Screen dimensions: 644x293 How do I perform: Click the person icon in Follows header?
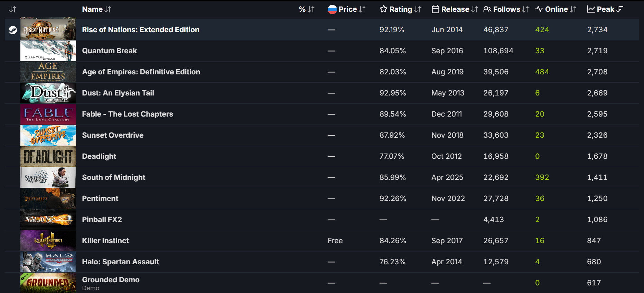[487, 9]
